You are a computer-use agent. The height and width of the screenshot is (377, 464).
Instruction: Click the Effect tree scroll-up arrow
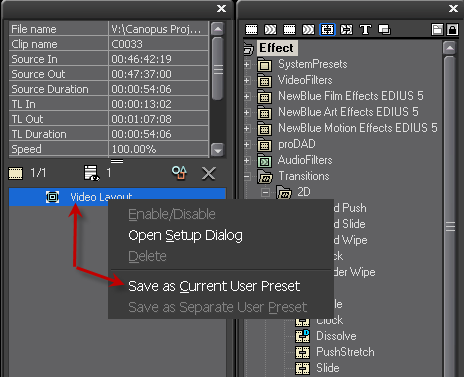click(x=450, y=48)
